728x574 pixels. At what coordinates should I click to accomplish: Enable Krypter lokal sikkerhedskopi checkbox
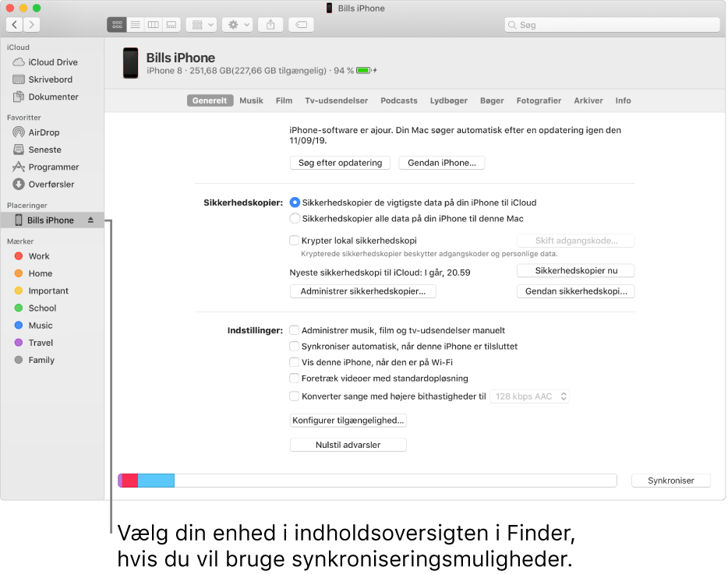[294, 241]
